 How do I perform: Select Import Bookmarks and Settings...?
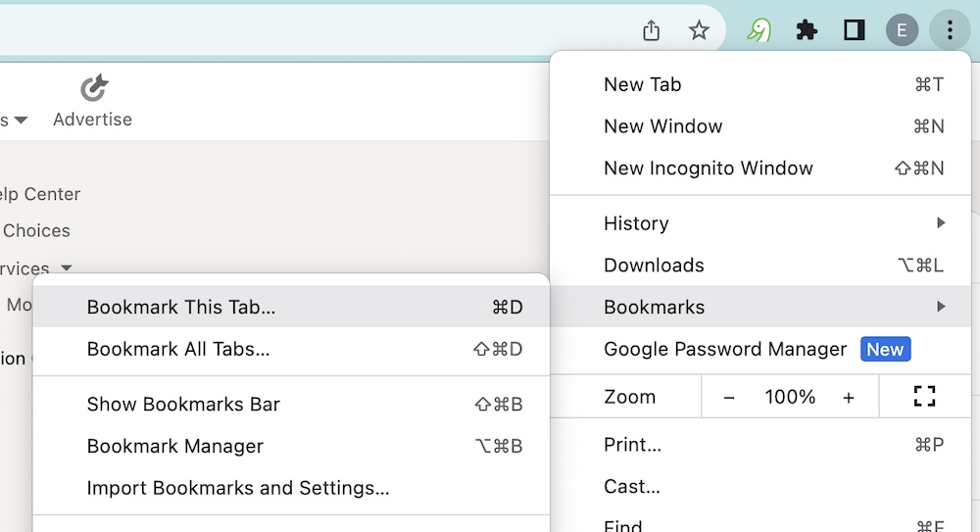tap(291, 488)
